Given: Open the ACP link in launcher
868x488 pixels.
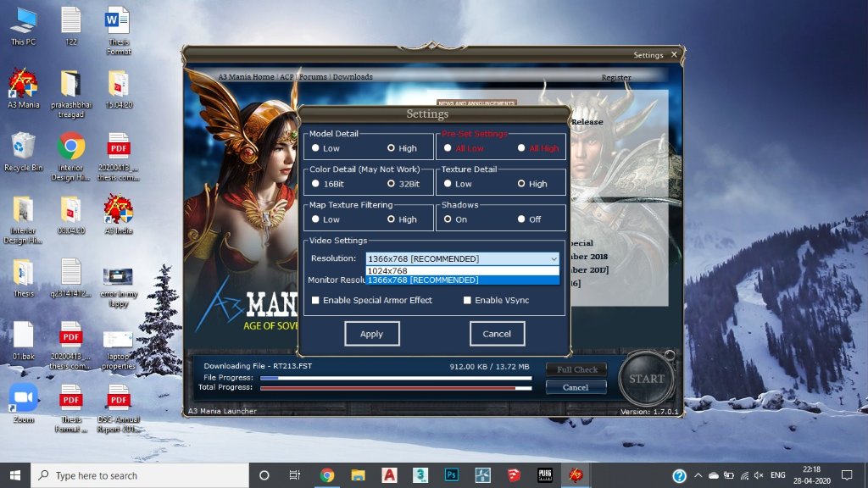Looking at the screenshot, I should click(287, 77).
